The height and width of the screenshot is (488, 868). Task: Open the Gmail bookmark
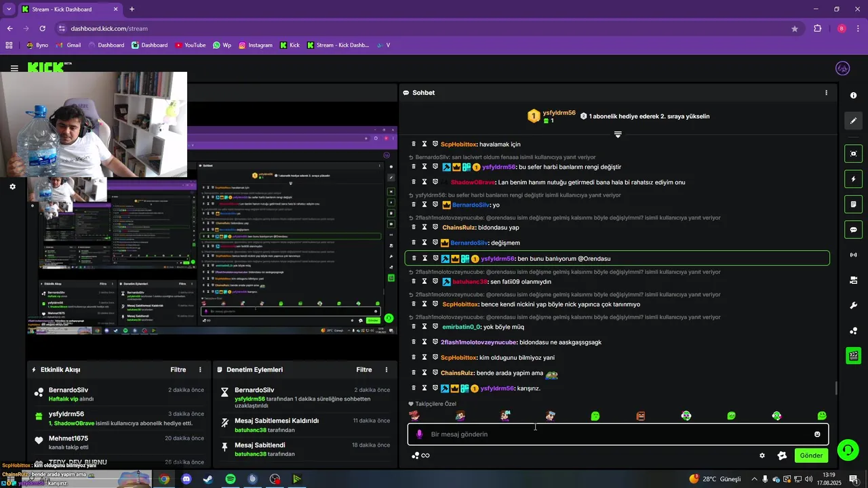pyautogui.click(x=68, y=45)
